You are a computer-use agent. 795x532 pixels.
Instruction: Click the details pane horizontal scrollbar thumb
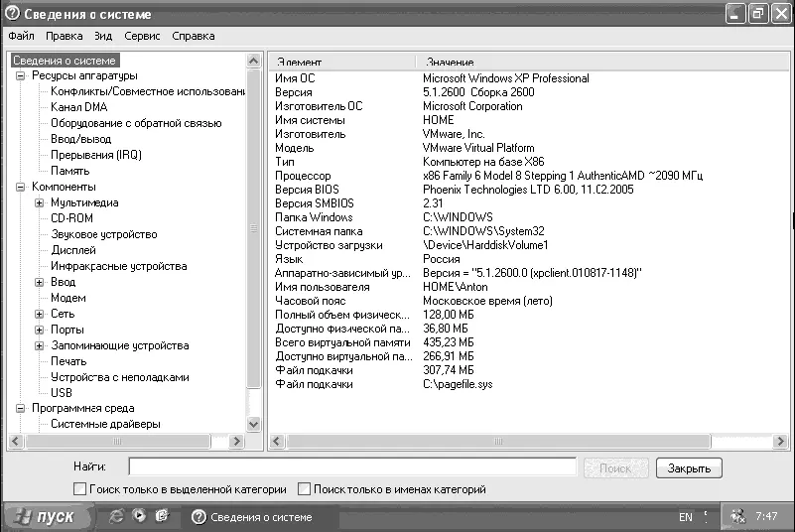[498, 442]
